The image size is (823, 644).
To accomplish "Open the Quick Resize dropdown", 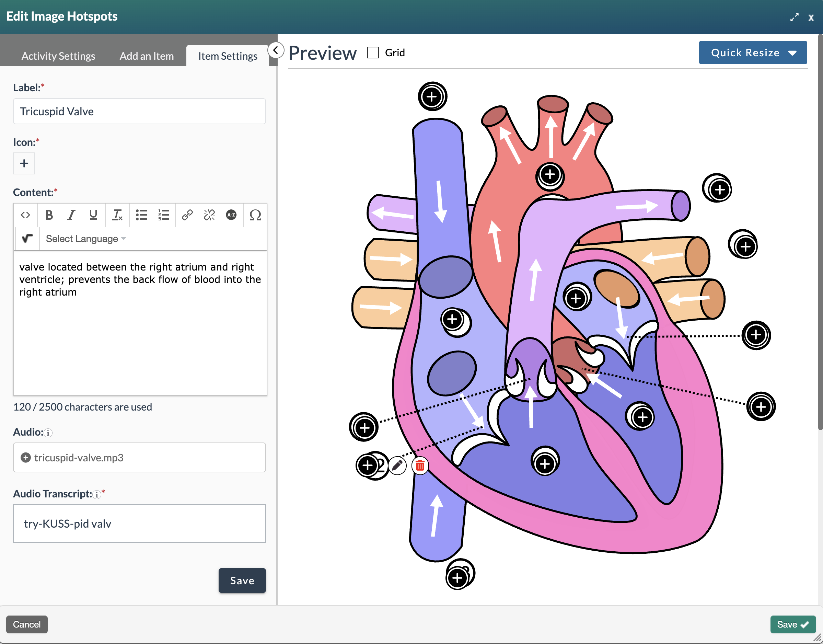I will pyautogui.click(x=753, y=53).
